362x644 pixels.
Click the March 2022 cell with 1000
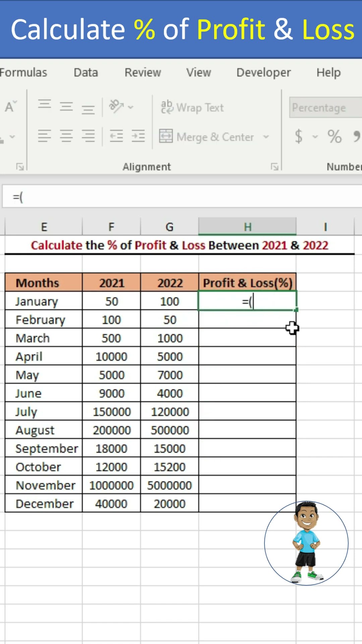(x=170, y=338)
